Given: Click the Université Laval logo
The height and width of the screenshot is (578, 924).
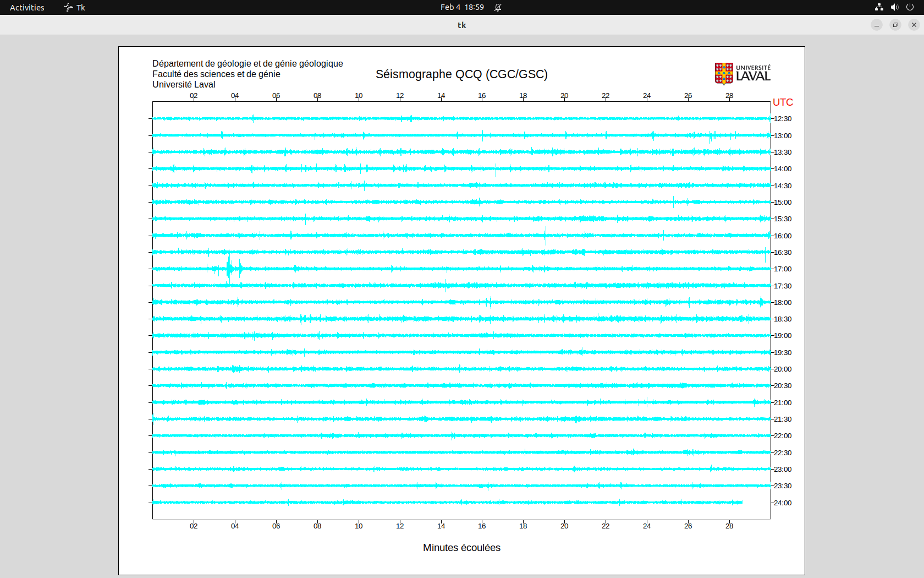Looking at the screenshot, I should pyautogui.click(x=743, y=74).
